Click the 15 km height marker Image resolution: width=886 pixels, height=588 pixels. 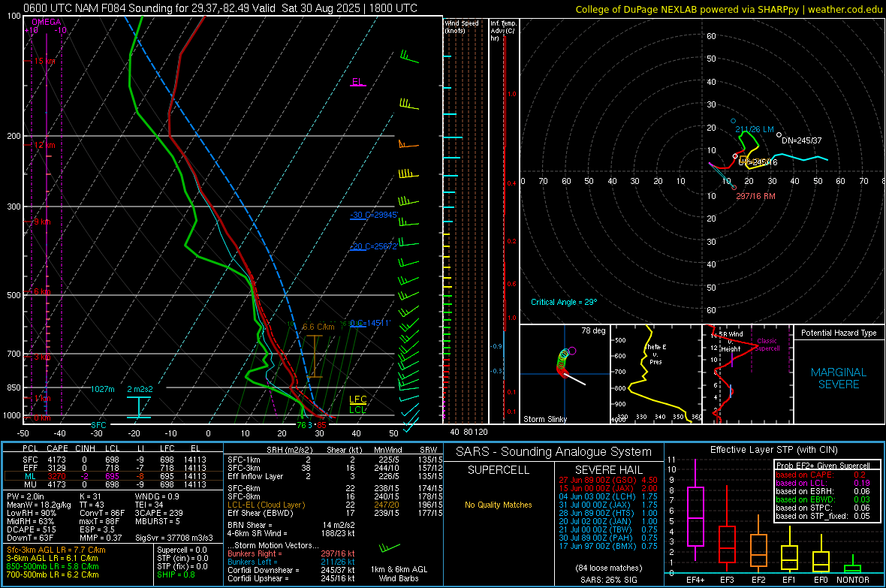(x=44, y=61)
